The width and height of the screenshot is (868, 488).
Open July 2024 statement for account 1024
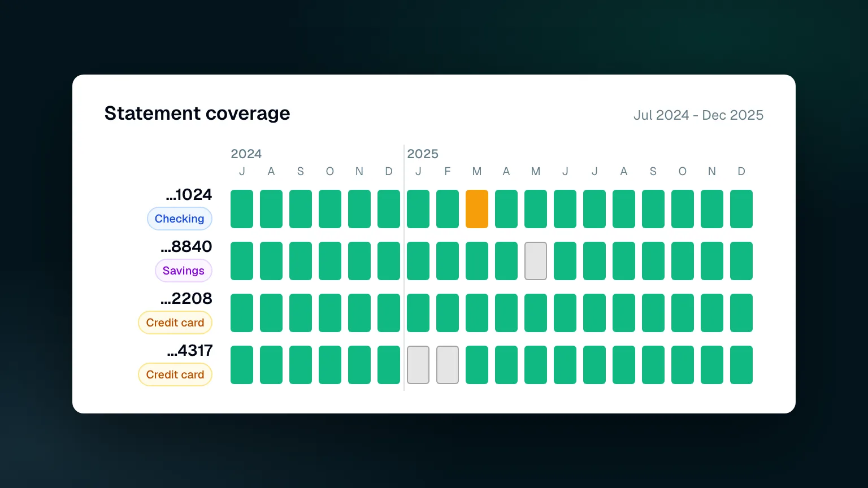pos(242,209)
